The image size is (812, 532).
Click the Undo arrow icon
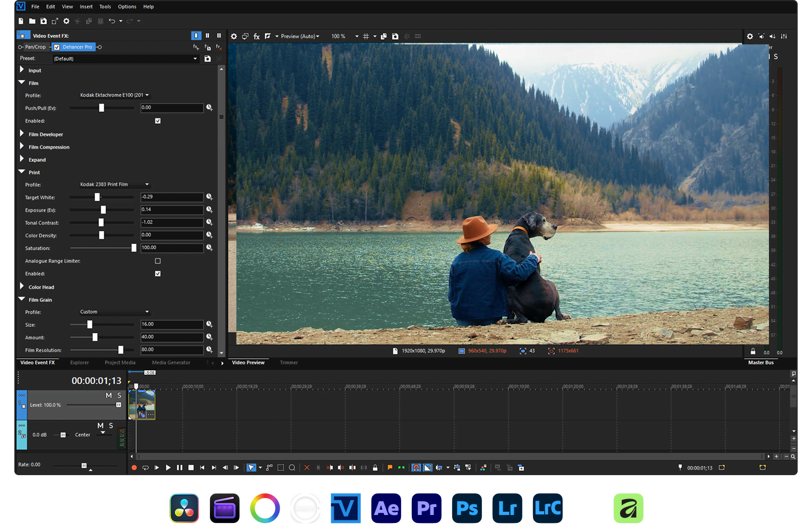pyautogui.click(x=112, y=21)
